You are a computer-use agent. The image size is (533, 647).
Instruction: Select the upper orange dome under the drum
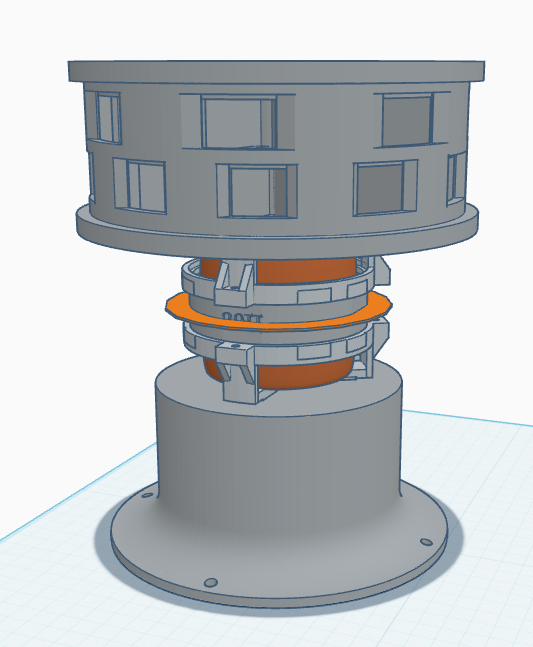point(305,269)
